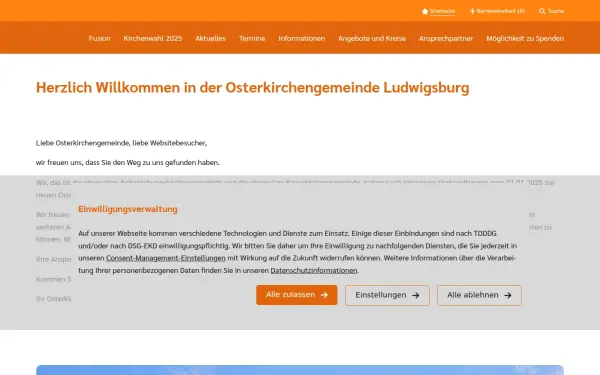Open the Suche search text

(x=556, y=11)
